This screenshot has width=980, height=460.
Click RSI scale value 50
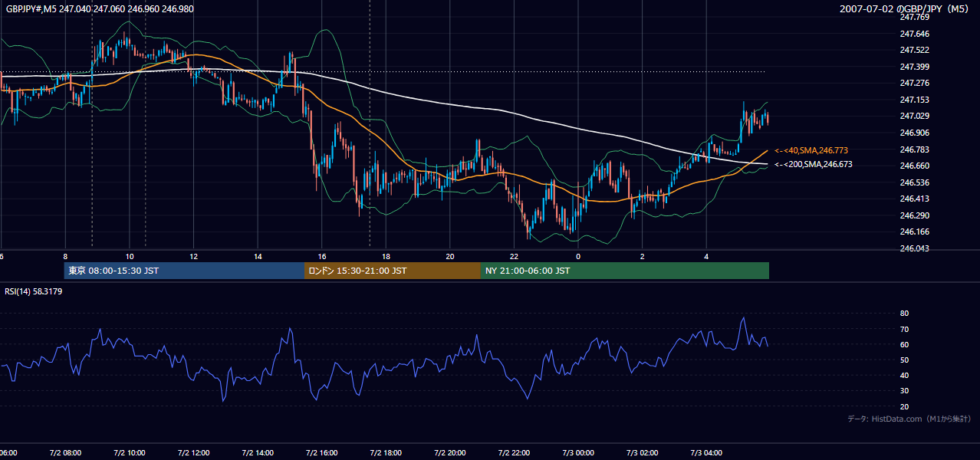(x=904, y=360)
